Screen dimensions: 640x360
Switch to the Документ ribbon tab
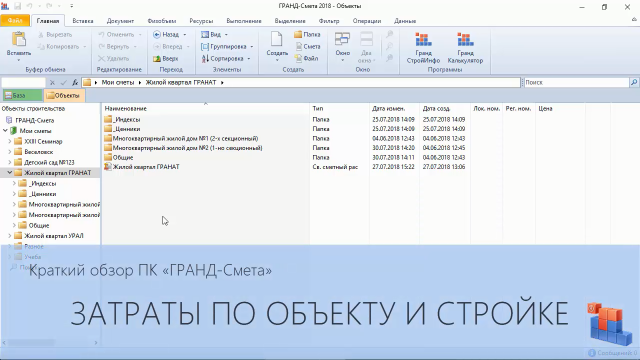tap(120, 21)
